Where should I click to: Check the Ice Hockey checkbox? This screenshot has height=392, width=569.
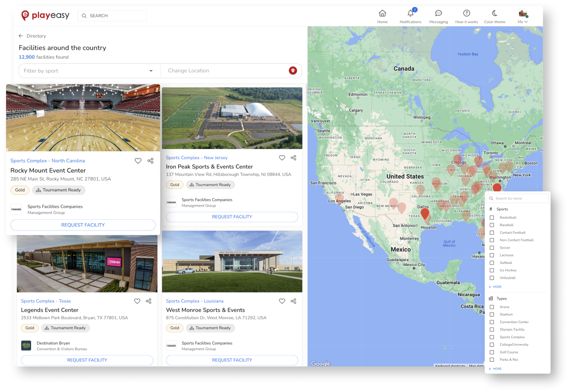click(x=492, y=270)
